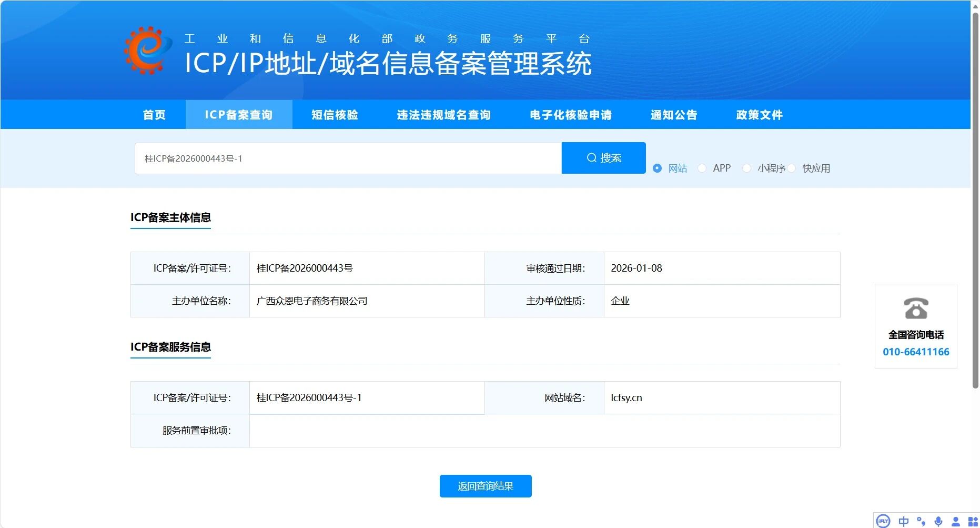Click the hotline number 010-66411166

916,352
